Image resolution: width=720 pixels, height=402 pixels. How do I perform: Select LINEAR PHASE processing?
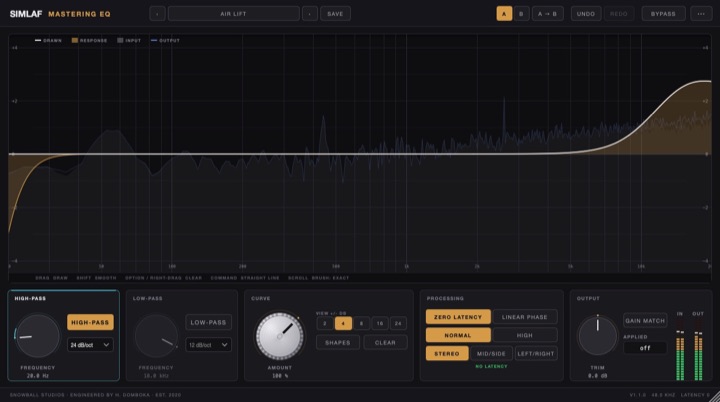click(525, 317)
